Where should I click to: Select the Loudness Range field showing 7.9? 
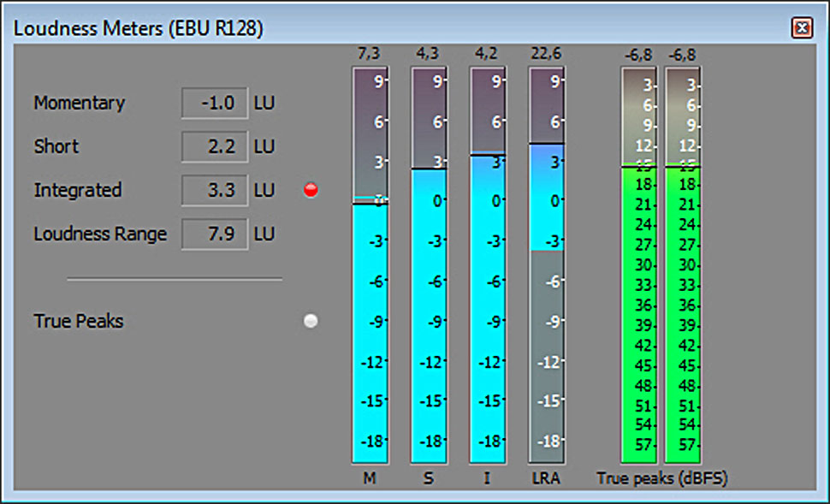[x=214, y=234]
